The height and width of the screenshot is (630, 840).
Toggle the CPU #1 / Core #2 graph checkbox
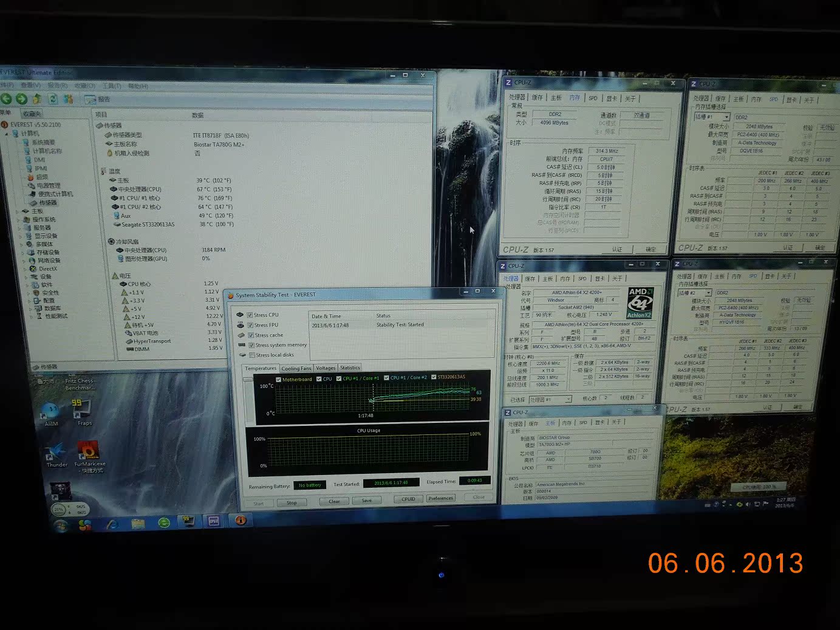click(386, 378)
